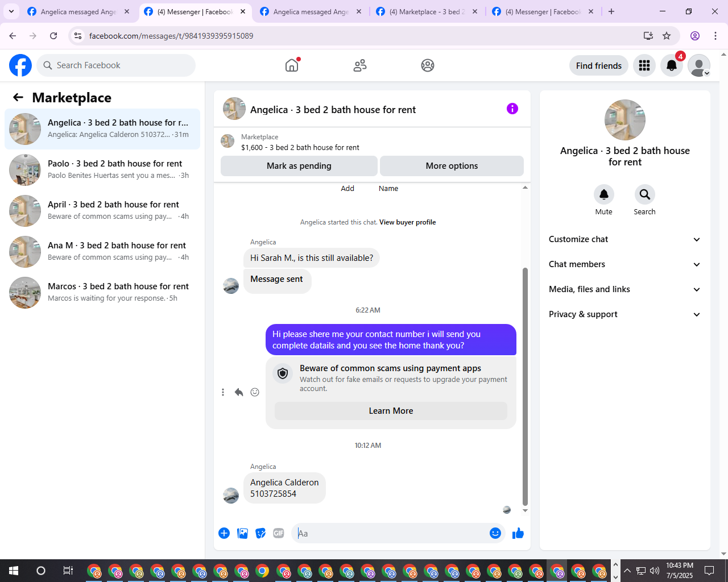Open the Windows notification center
Viewport: 728px width, 582px height.
coord(709,571)
